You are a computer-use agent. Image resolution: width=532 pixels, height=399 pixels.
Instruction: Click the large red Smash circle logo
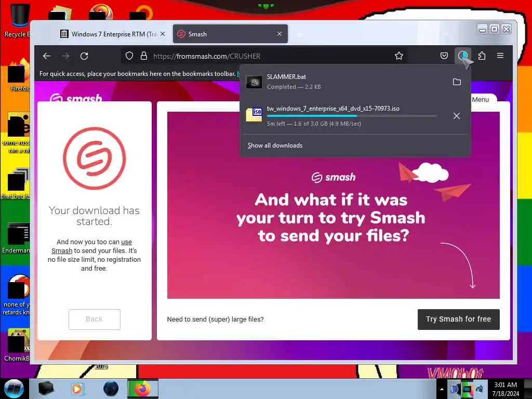pyautogui.click(x=95, y=158)
